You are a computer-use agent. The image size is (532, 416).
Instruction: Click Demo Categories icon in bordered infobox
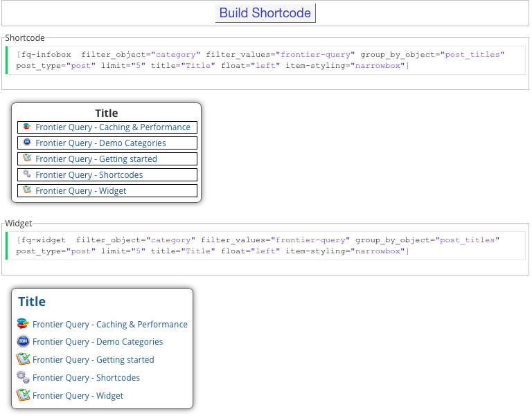click(x=27, y=143)
